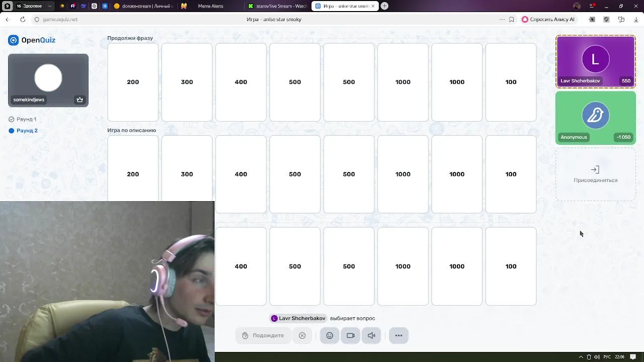
Task: Switch to the donate-stream tab
Action: click(x=144, y=6)
